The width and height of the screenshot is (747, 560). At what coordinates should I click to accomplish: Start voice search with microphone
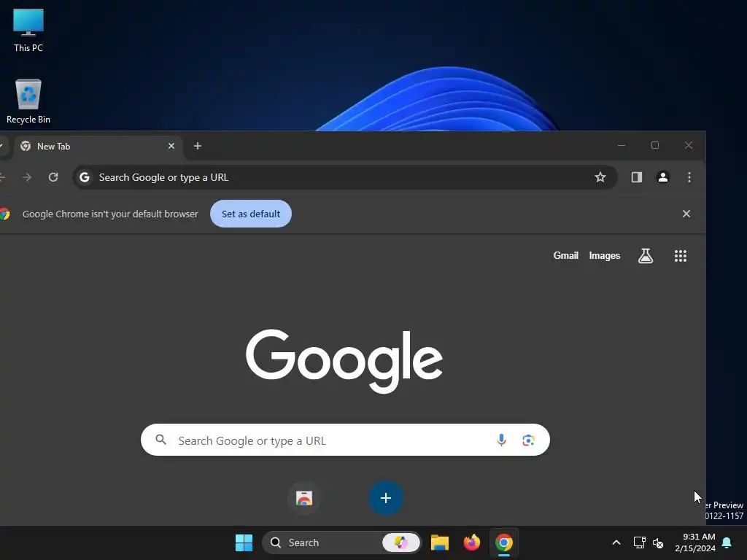point(501,440)
